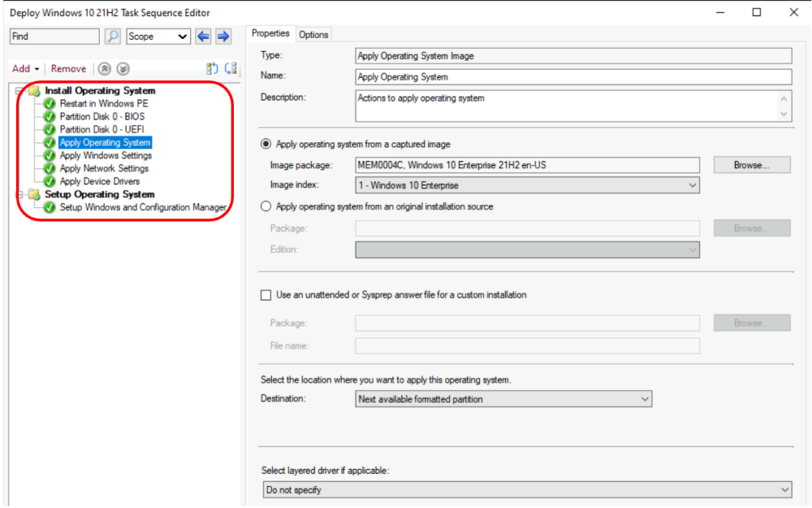The width and height of the screenshot is (812, 508).
Task: Click green check icon beside Setup Windows and Configuration Manager
Action: point(50,207)
